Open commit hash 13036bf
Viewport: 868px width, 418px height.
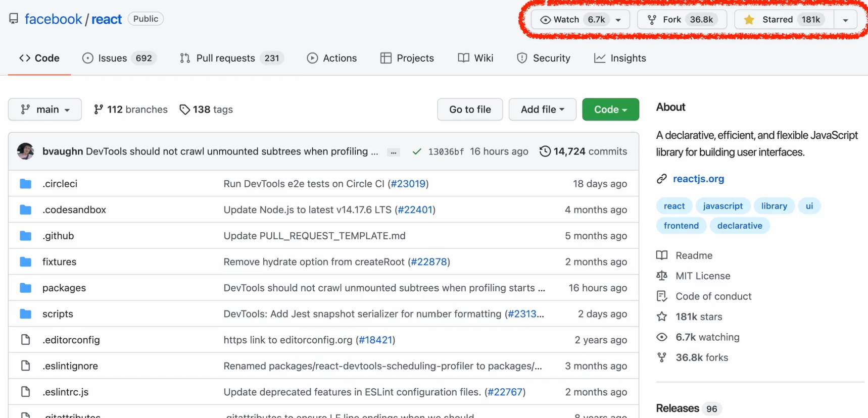(x=446, y=151)
